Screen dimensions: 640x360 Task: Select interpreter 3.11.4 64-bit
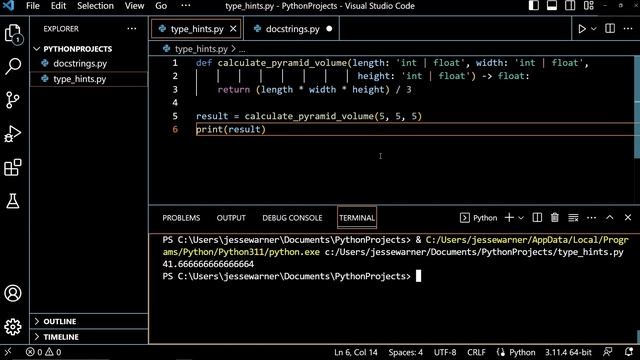coord(568,352)
